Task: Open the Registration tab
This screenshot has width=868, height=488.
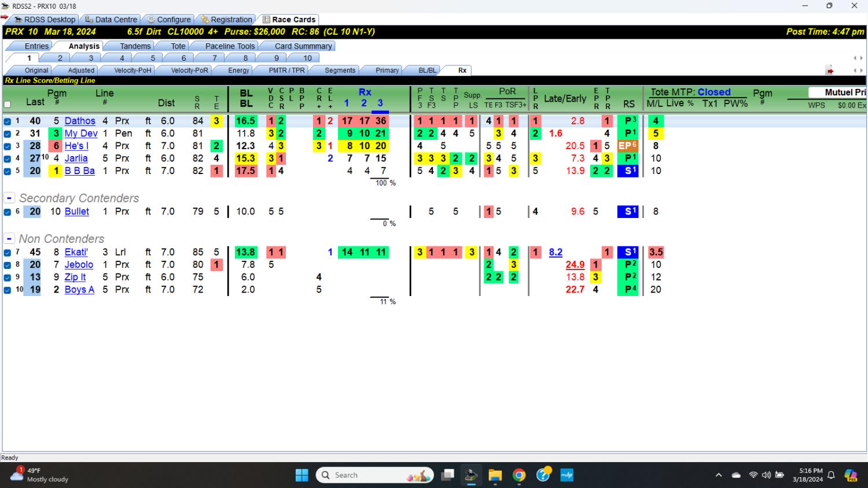Action: click(x=226, y=20)
